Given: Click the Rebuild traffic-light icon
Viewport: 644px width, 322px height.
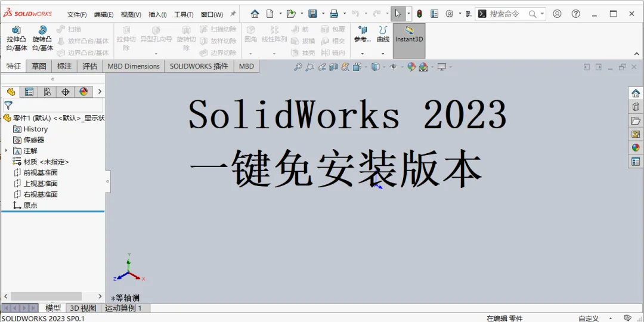Looking at the screenshot, I should tap(419, 14).
